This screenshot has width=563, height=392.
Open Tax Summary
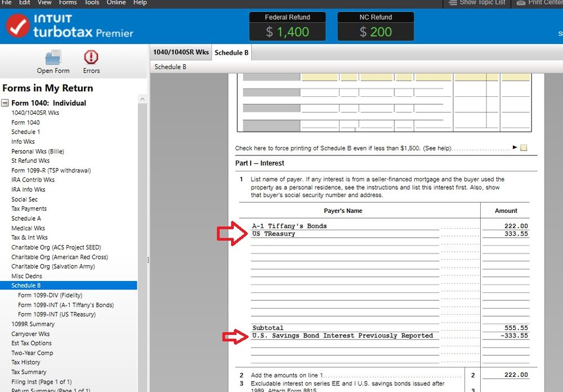29,372
